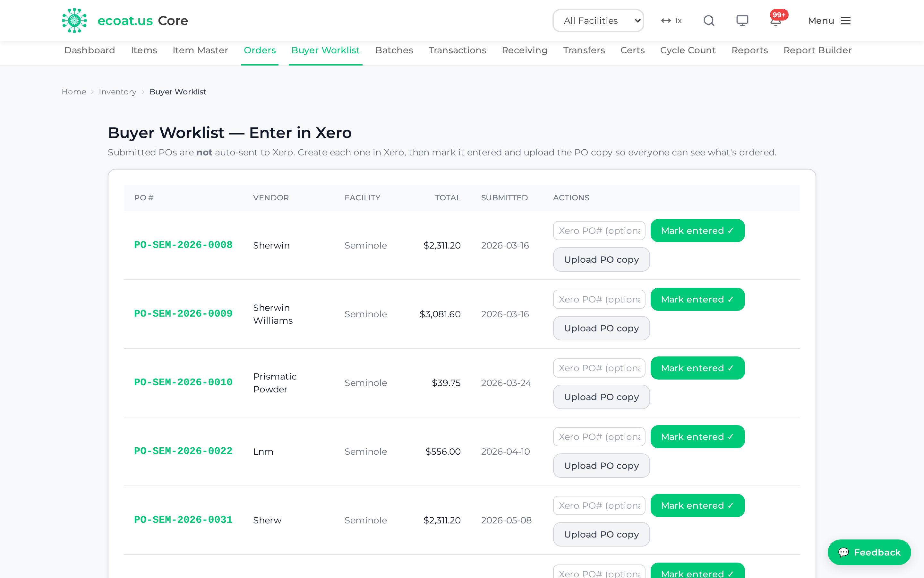Upload PO copy for PO-SEM-2026-0008

[601, 259]
